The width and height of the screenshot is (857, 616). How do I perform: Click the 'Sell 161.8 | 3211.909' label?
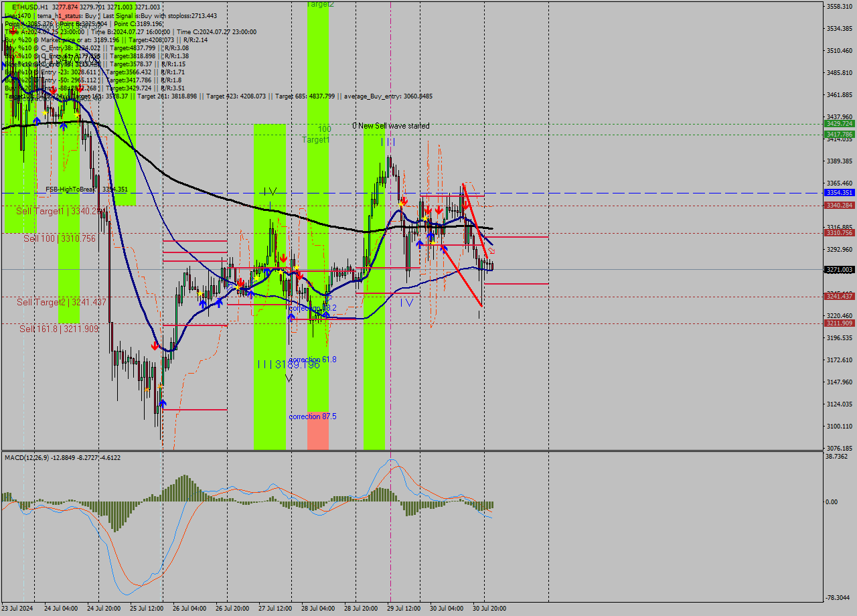click(59, 329)
